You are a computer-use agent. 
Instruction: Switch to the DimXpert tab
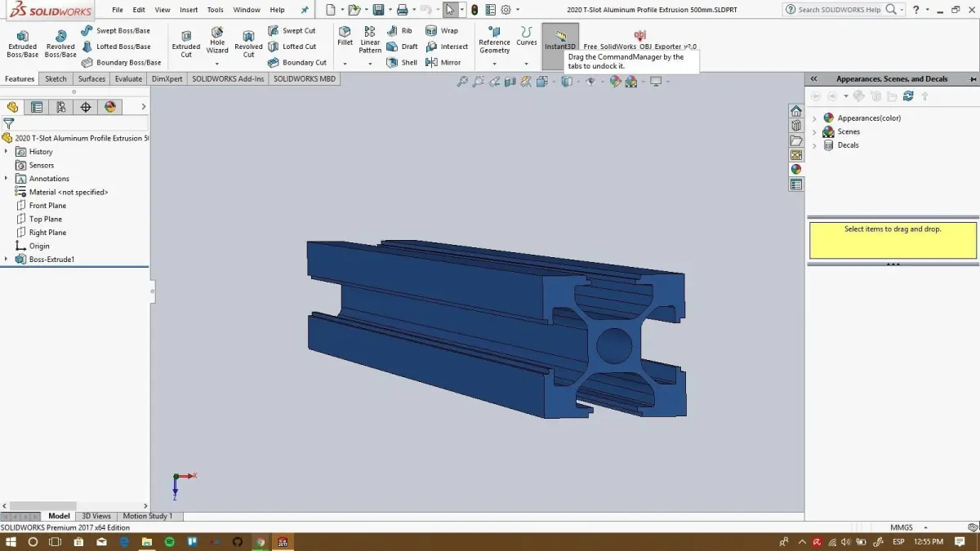[167, 79]
